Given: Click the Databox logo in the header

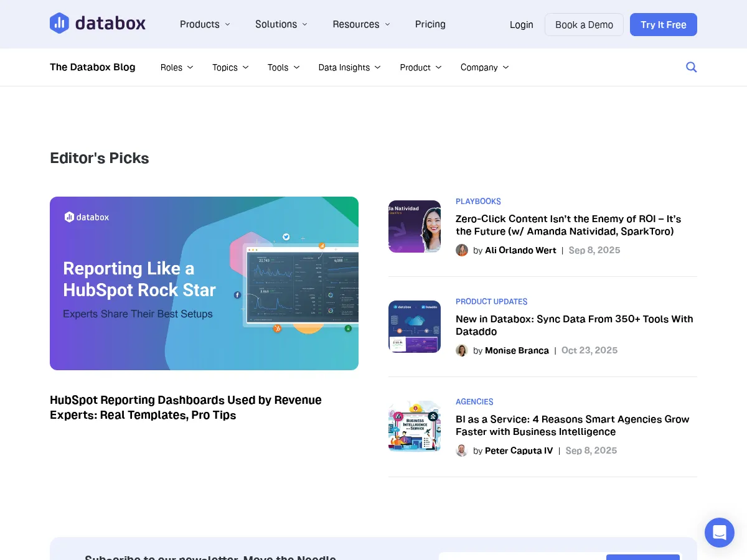Looking at the screenshot, I should coord(97,23).
